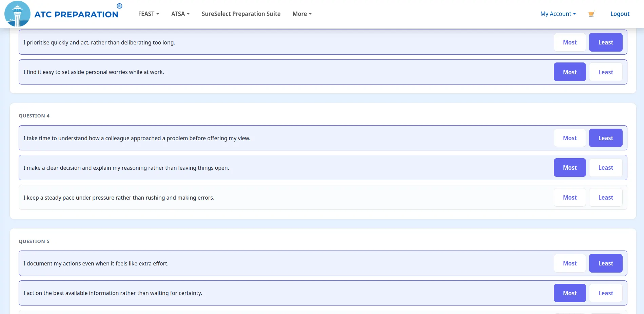This screenshot has height=314, width=644.
Task: Select Least for 'set aside personal worries'
Action: tap(606, 72)
